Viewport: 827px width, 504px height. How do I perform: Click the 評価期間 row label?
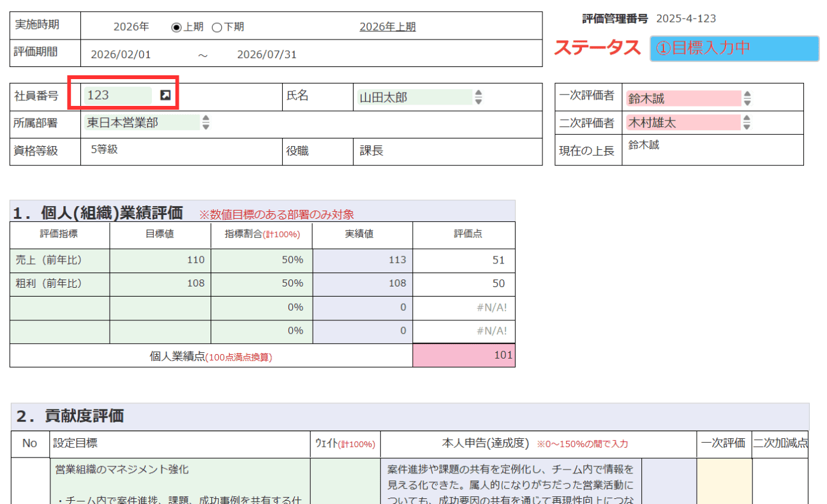[x=36, y=52]
